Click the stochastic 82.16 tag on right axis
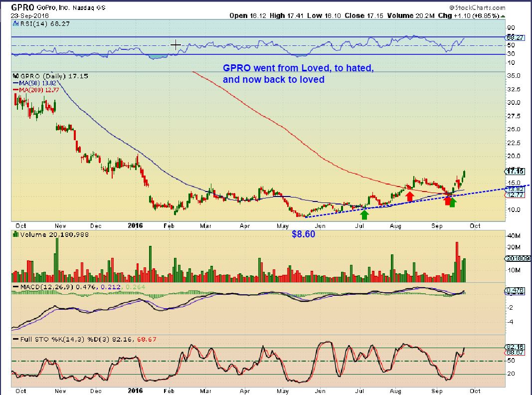532x395 pixels. click(x=515, y=347)
